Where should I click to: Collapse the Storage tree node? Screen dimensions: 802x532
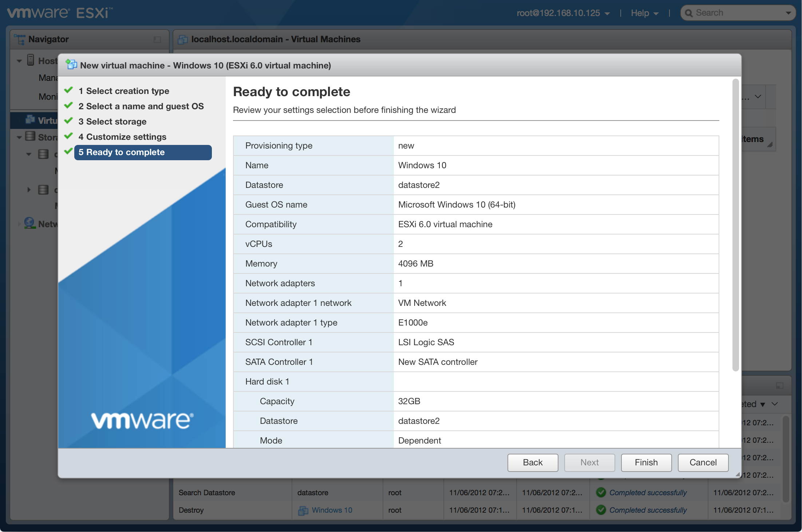pos(19,138)
